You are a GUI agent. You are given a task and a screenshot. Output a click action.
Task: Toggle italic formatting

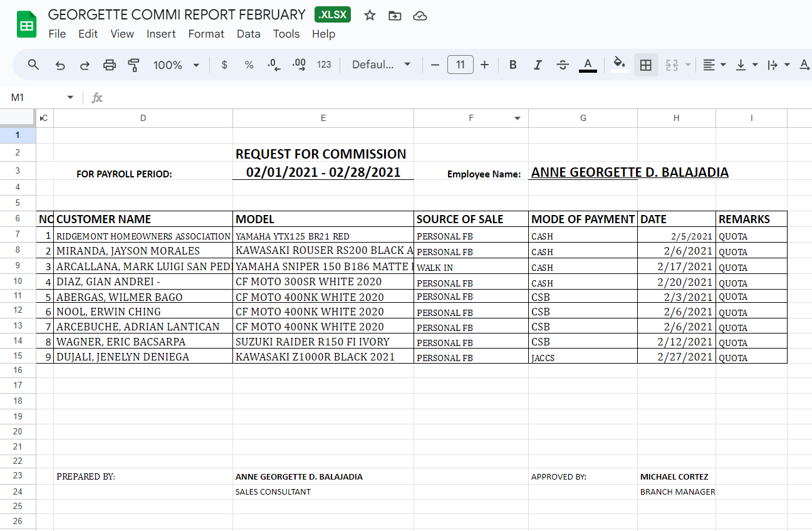pyautogui.click(x=538, y=65)
